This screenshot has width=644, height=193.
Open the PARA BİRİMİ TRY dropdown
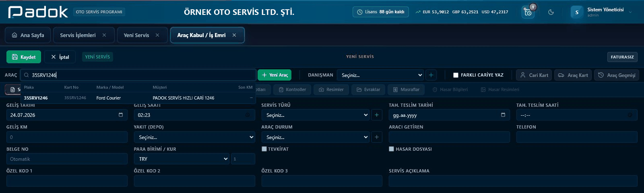click(x=182, y=159)
